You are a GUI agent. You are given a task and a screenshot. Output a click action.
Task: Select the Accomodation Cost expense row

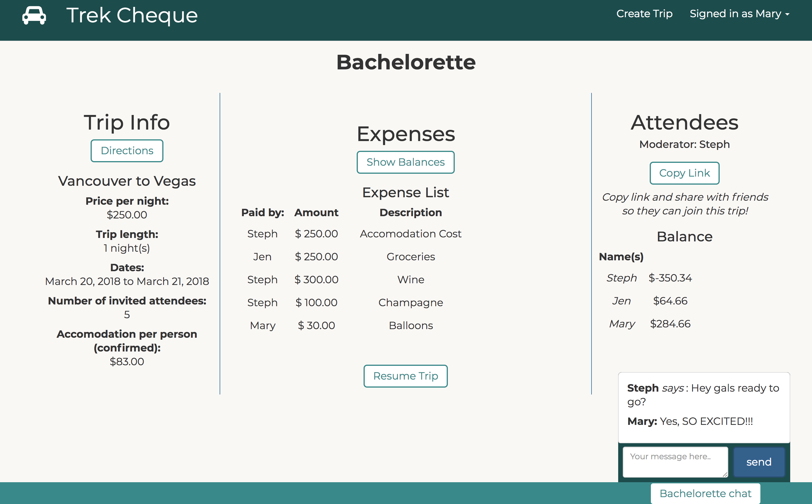pyautogui.click(x=410, y=234)
